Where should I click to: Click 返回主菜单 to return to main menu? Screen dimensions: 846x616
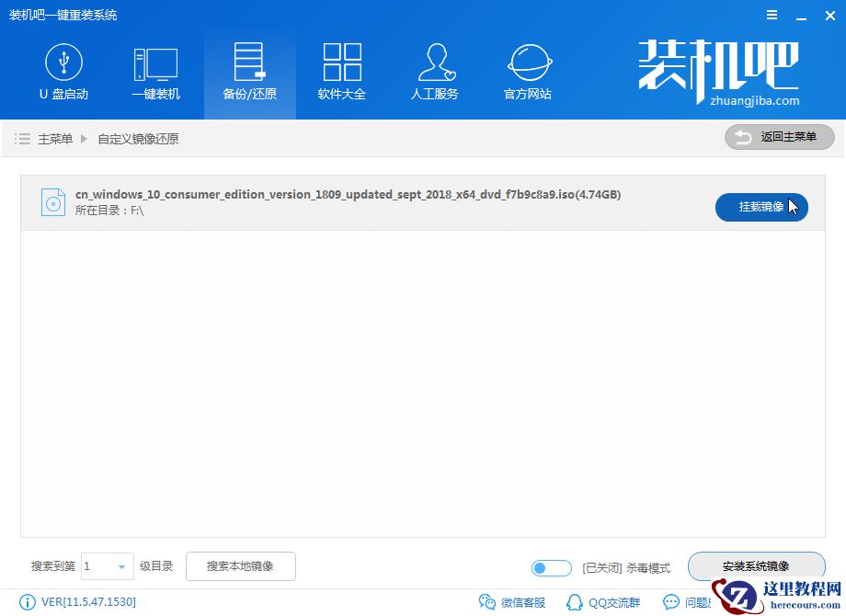coord(779,137)
